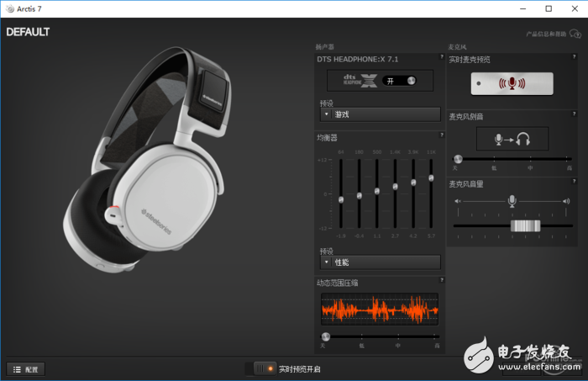
Task: Click the mic-to-headphone sidetone icon
Action: (512, 139)
